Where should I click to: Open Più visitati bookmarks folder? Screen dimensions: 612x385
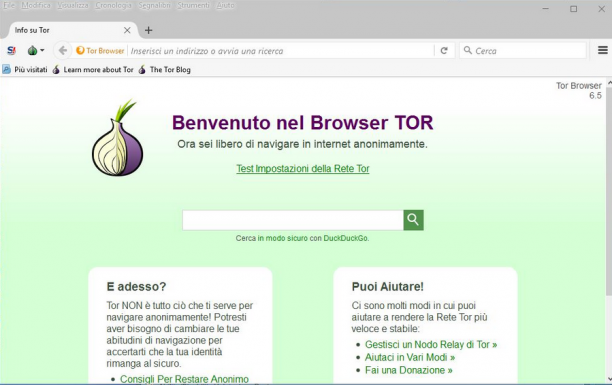pos(25,70)
